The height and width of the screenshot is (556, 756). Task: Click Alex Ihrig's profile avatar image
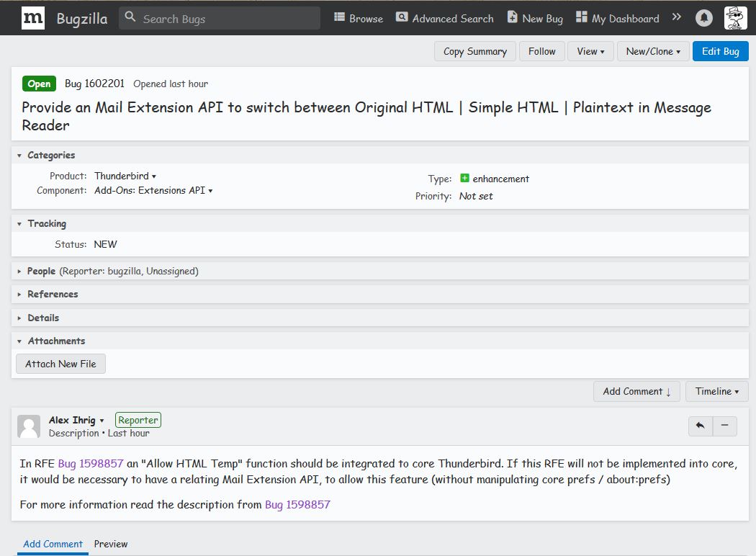(x=29, y=426)
